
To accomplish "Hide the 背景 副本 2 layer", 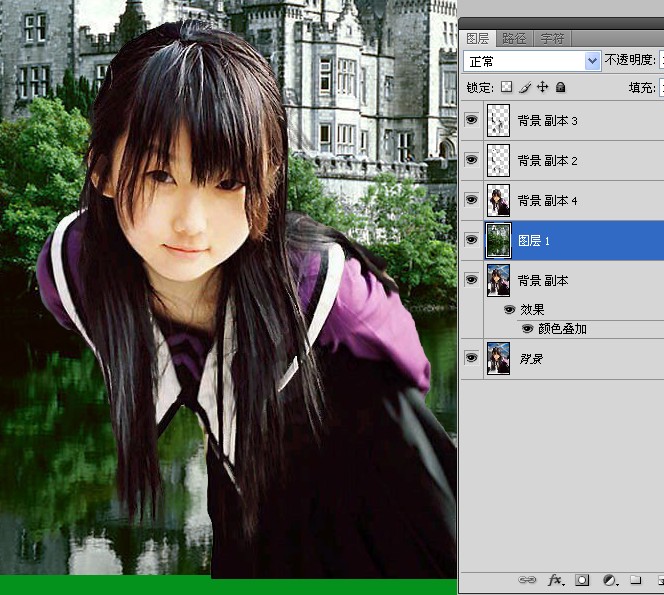I will pos(472,160).
